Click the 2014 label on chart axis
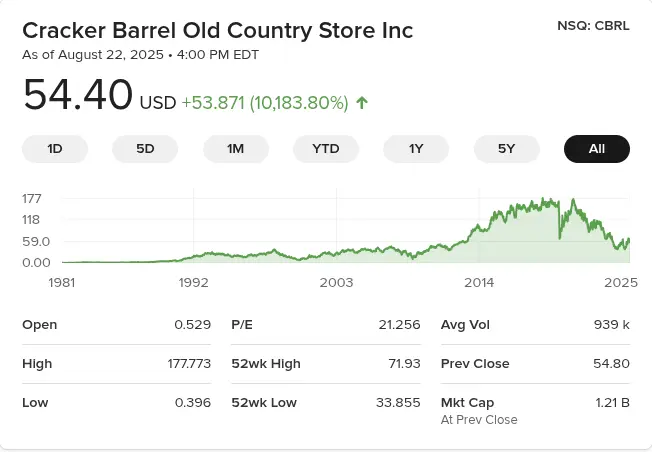 click(x=479, y=283)
